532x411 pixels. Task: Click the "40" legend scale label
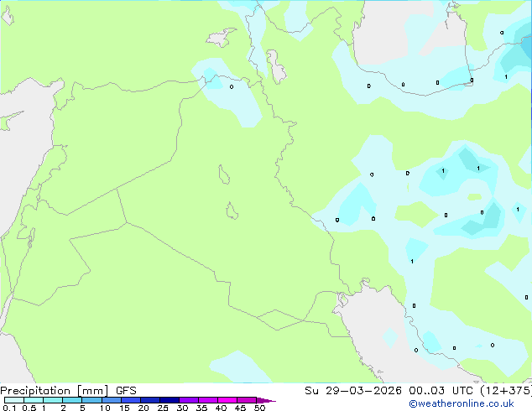[221, 408]
